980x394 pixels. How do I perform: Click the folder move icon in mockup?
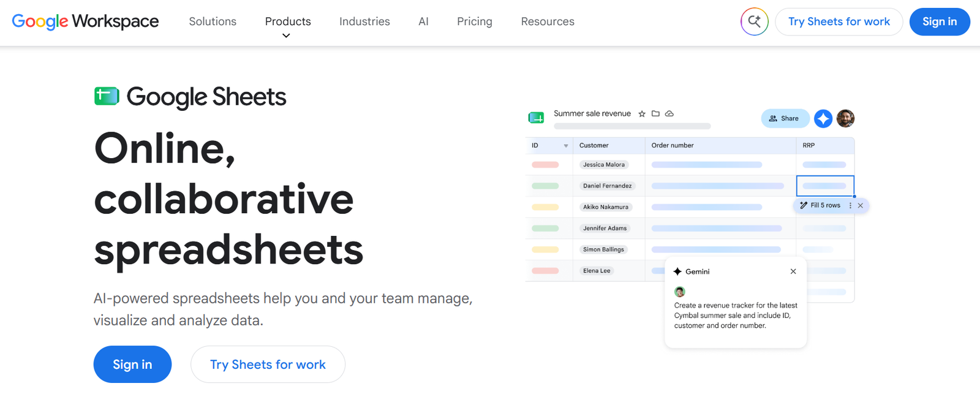[x=655, y=113]
